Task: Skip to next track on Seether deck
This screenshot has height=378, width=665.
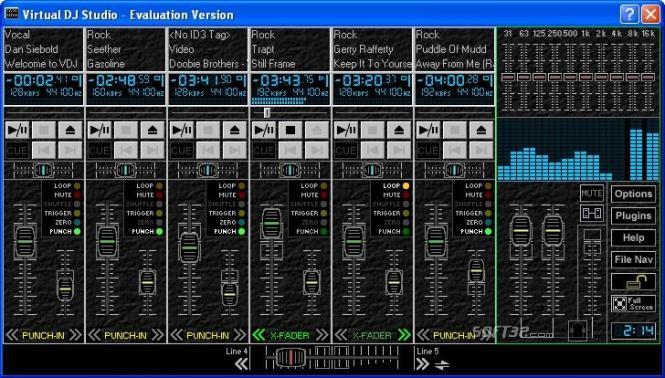Action: pos(152,150)
